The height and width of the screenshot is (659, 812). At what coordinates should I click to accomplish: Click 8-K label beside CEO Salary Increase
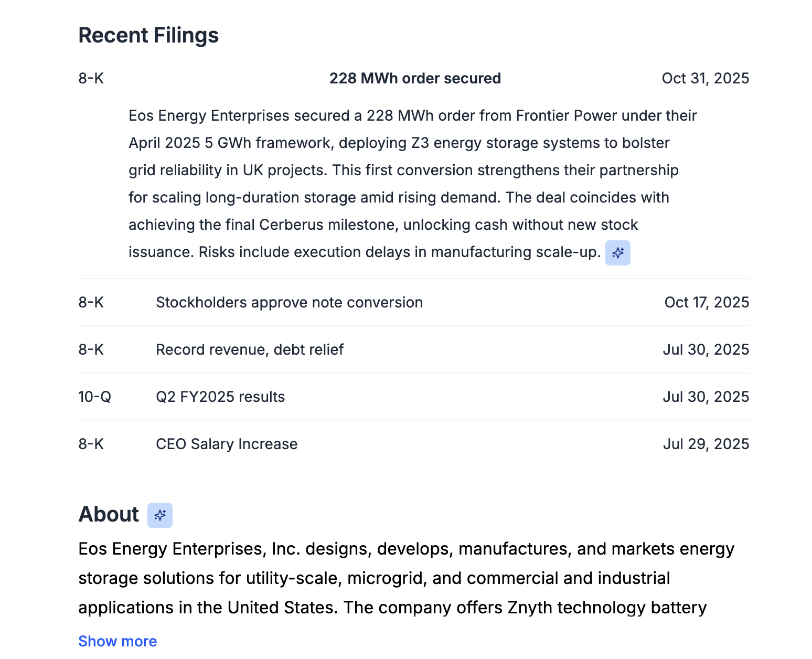pyautogui.click(x=91, y=444)
